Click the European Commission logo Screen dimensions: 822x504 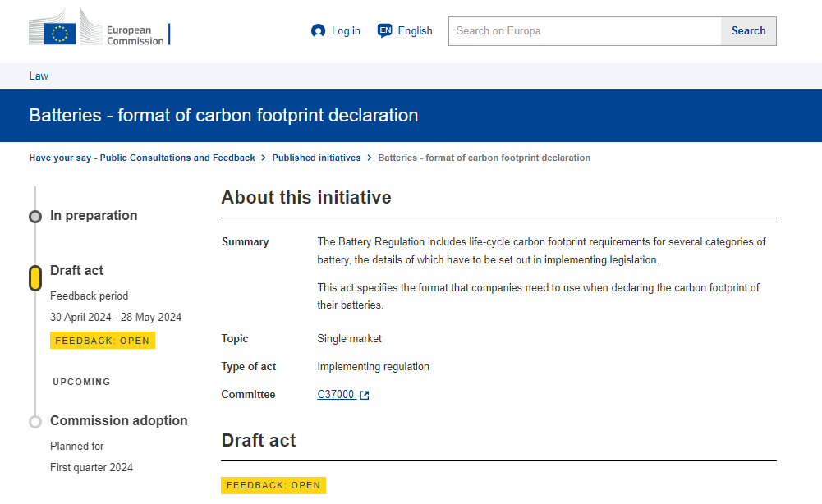99,27
